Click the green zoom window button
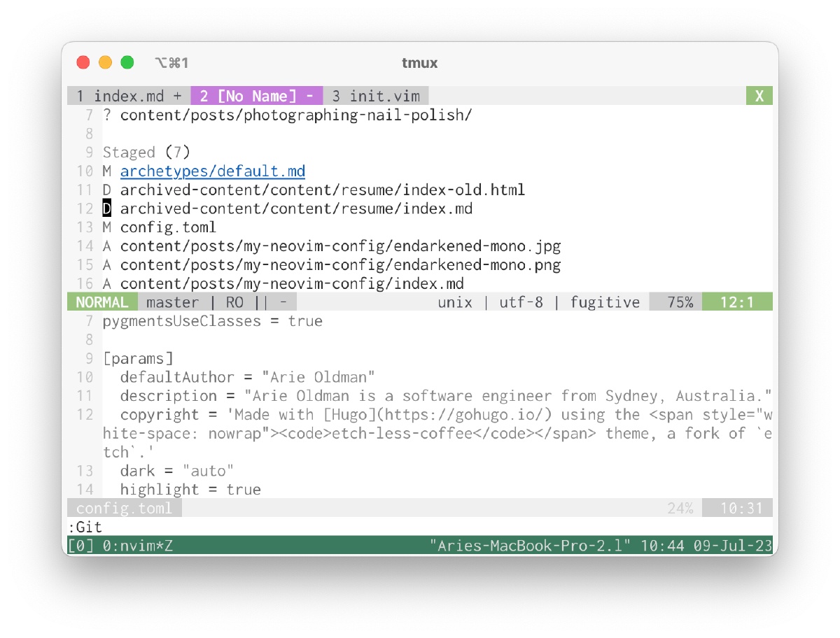Viewport: 840px width, 638px height. point(127,62)
